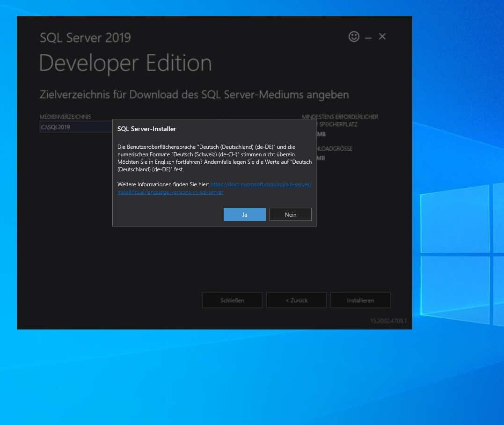Click the smiley feedback icon
The height and width of the screenshot is (425, 504).
pos(354,37)
